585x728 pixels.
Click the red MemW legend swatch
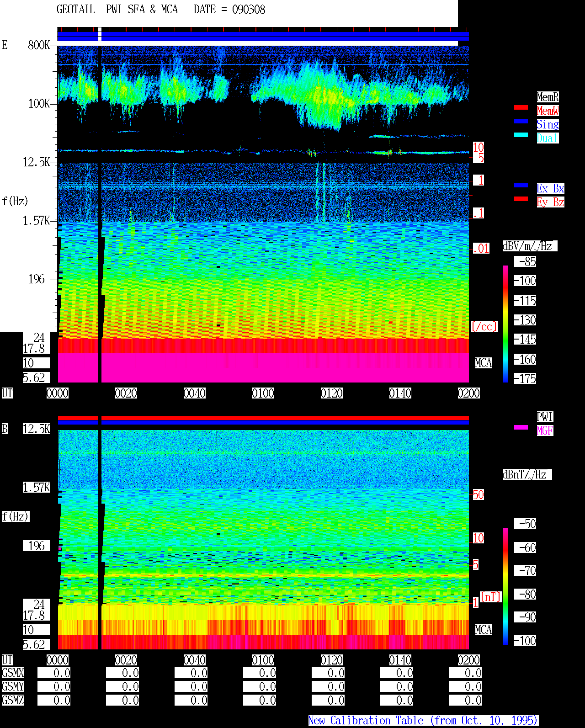click(x=521, y=107)
